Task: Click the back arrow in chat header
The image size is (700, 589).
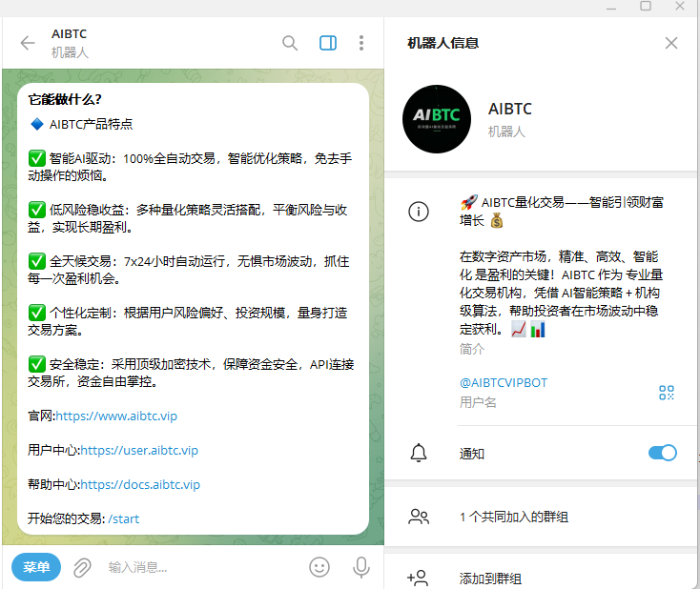Action: click(27, 43)
